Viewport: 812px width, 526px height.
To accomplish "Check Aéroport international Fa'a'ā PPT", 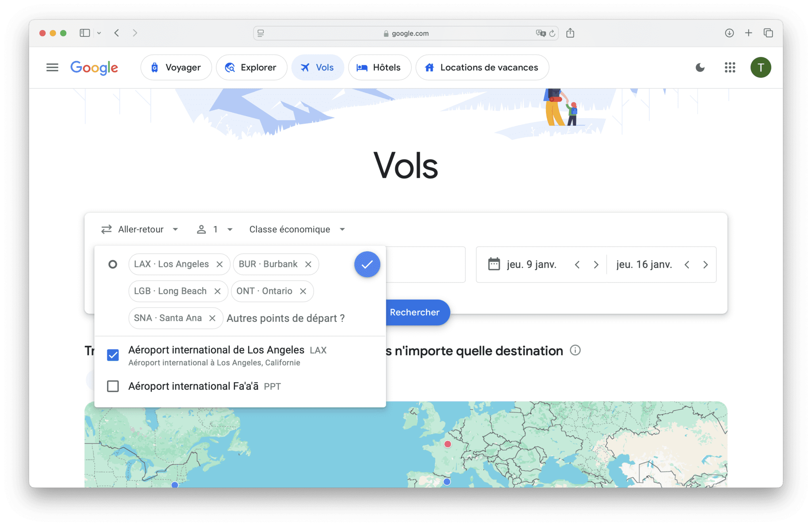I will point(113,386).
